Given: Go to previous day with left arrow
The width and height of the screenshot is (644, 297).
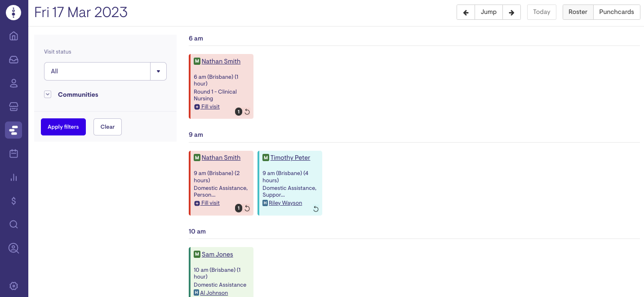Looking at the screenshot, I should click(x=466, y=12).
